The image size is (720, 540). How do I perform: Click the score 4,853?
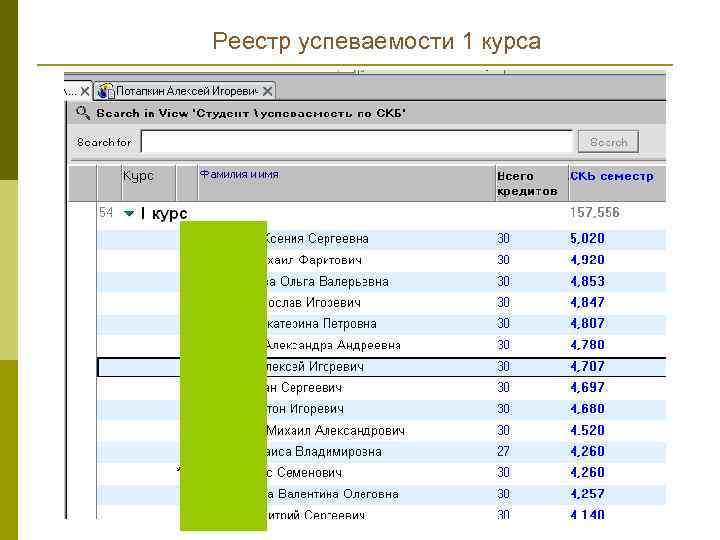587,281
